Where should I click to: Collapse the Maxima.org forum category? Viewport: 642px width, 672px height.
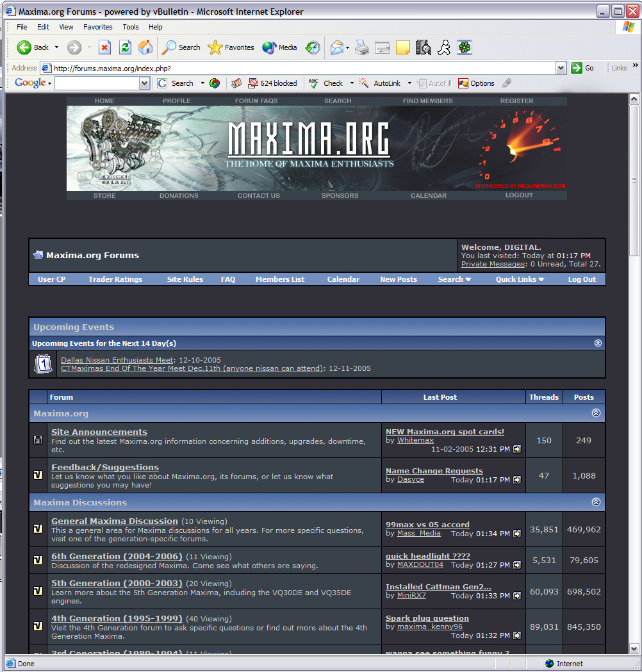pos(596,413)
